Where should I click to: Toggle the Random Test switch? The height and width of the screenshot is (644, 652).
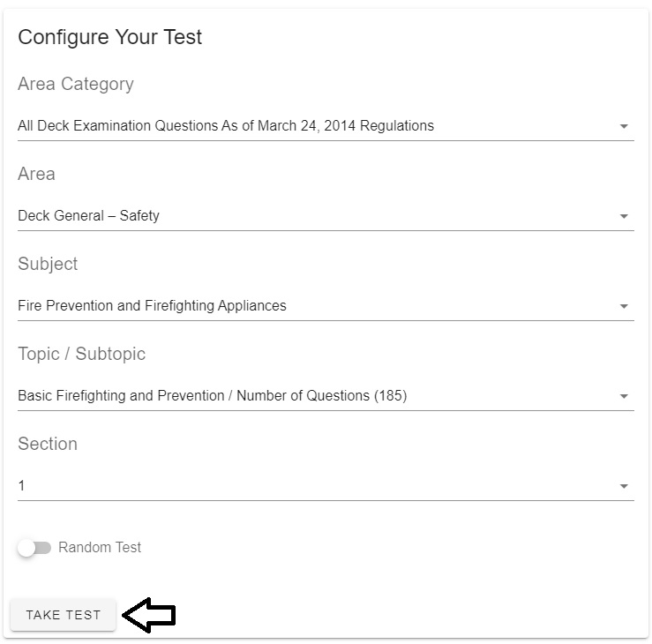tap(34, 548)
